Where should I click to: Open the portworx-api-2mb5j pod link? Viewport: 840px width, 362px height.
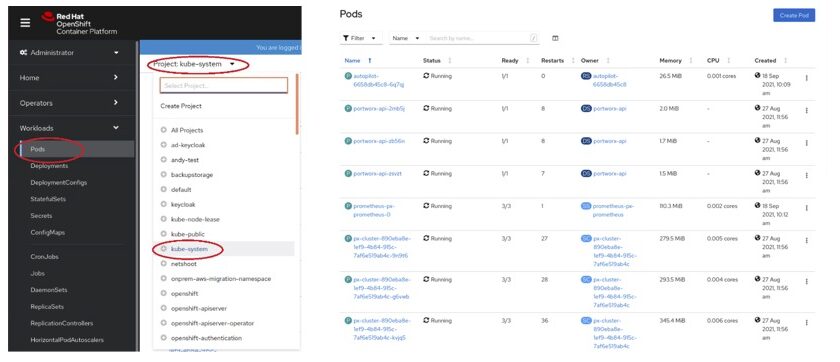point(379,109)
